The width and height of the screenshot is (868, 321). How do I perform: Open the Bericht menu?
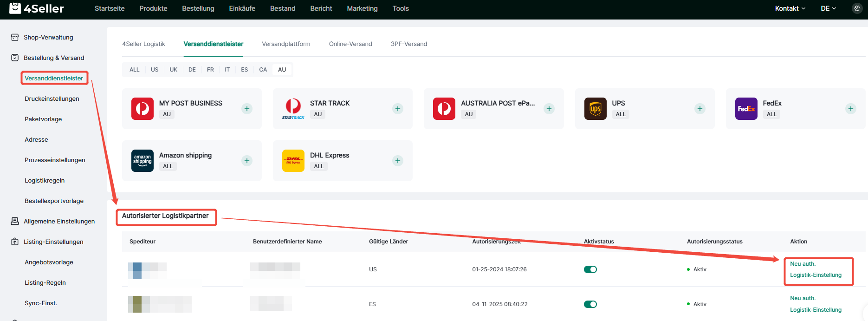321,8
